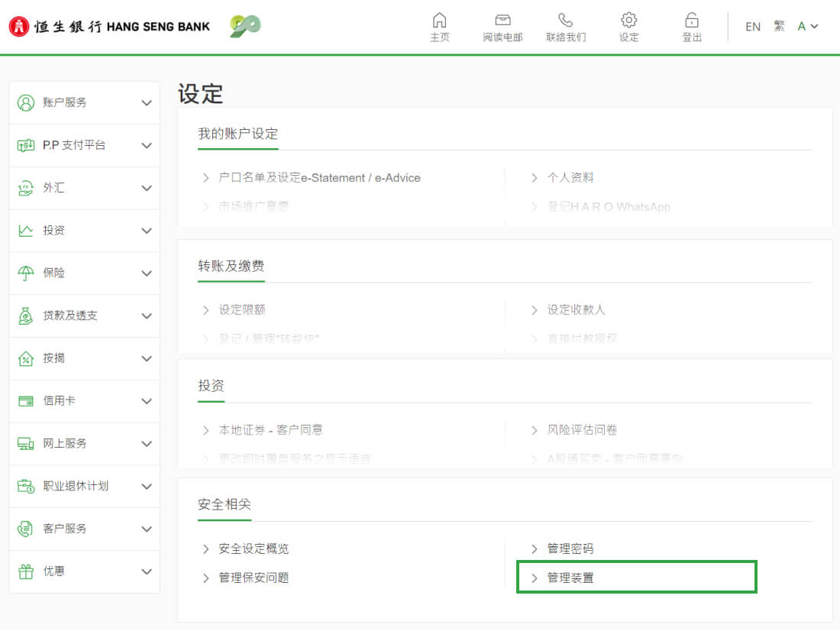The image size is (840, 631).
Task: Click the Home (主页) house icon
Action: pyautogui.click(x=439, y=21)
